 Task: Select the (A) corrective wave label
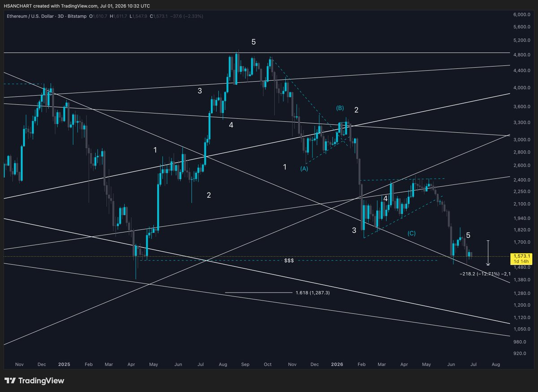[x=304, y=169]
